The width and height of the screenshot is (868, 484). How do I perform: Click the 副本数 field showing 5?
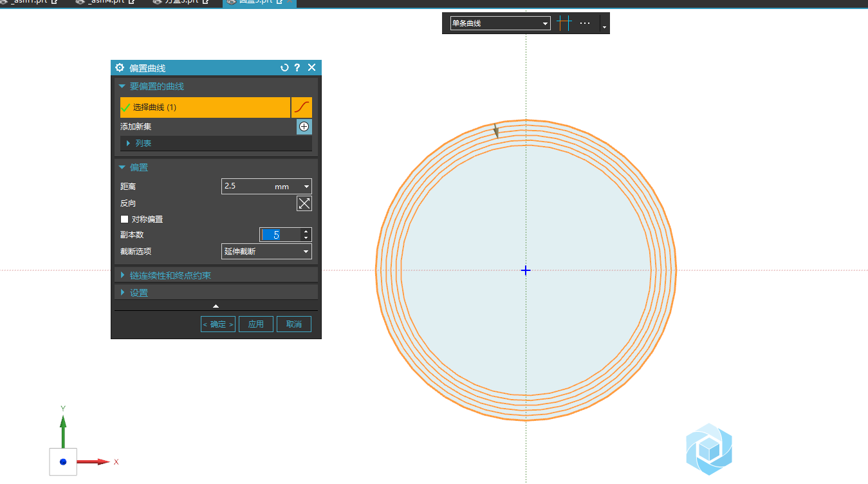pyautogui.click(x=280, y=235)
